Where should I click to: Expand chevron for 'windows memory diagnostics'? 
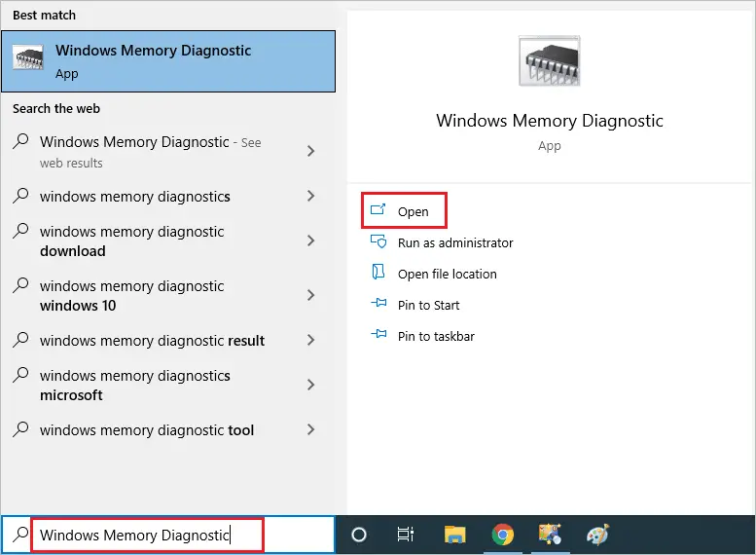pyautogui.click(x=311, y=196)
